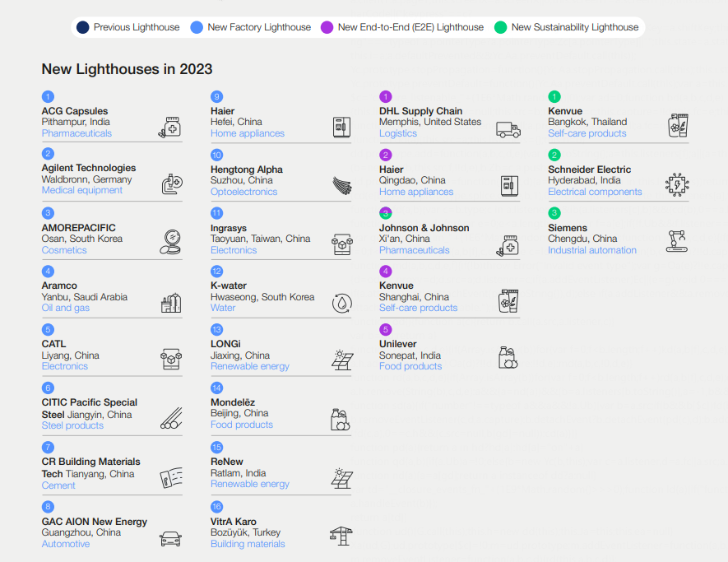This screenshot has width=728, height=562.
Task: Click the Agilent Technologies microscope icon
Action: [x=172, y=184]
